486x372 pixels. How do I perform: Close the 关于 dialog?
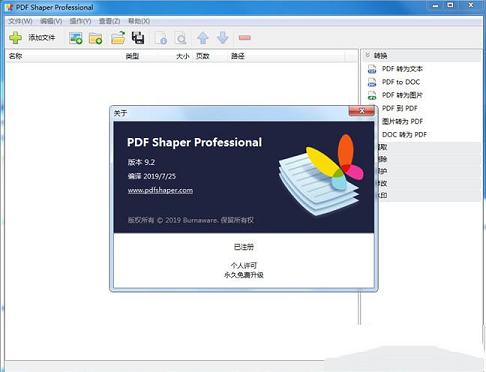(362, 111)
